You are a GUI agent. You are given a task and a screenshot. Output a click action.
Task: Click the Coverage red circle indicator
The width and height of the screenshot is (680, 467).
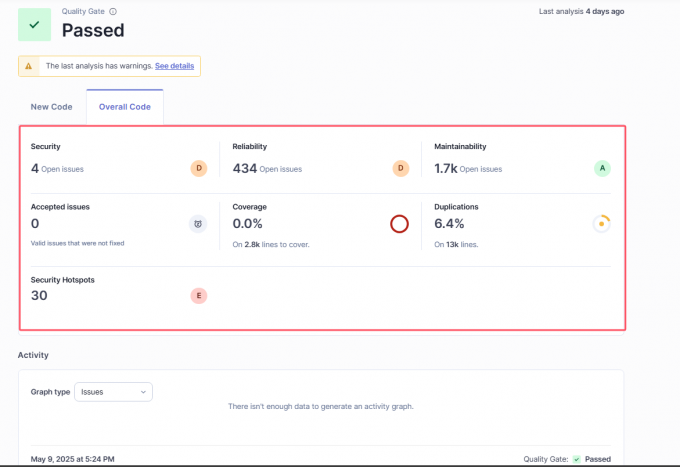pyautogui.click(x=399, y=224)
